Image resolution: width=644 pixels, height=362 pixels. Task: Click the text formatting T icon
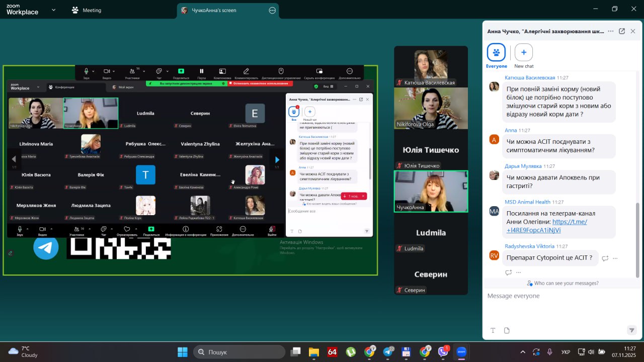click(493, 330)
